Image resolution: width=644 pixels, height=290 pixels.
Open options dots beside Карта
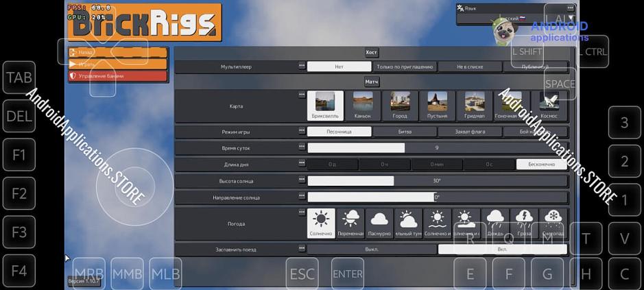(302, 95)
